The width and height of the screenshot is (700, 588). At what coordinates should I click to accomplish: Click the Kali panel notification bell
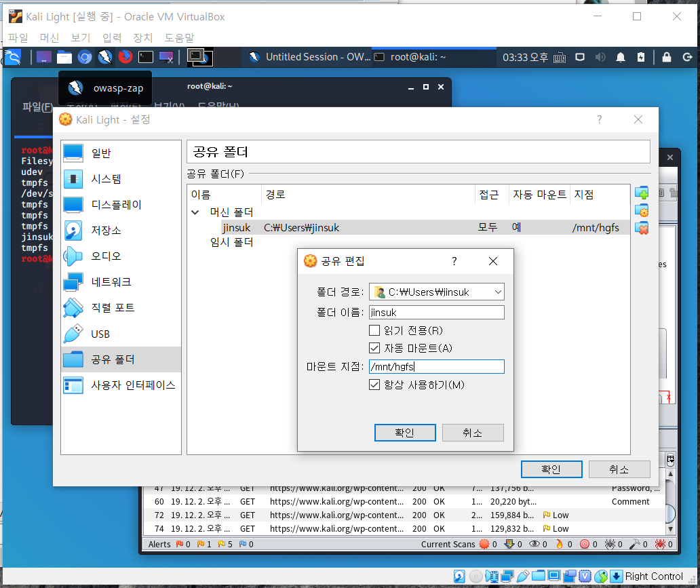[621, 57]
